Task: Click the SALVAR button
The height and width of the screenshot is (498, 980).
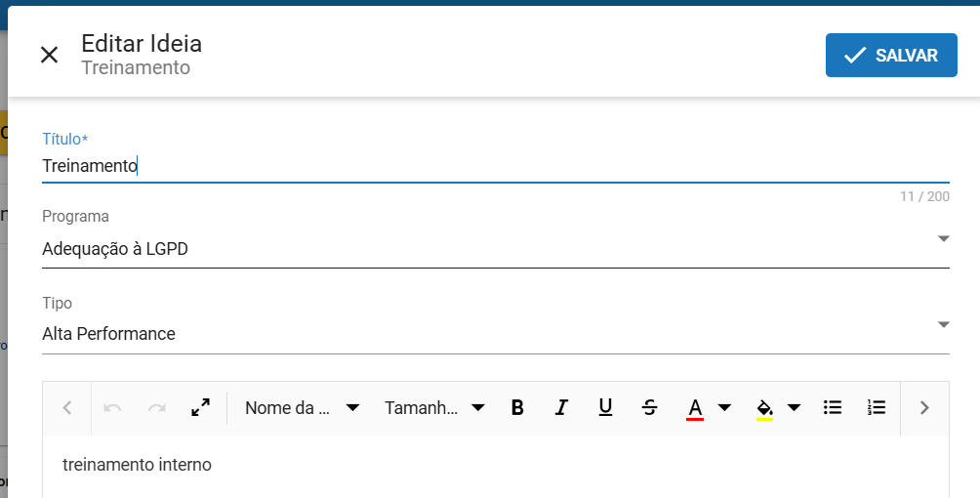Action: coord(890,56)
